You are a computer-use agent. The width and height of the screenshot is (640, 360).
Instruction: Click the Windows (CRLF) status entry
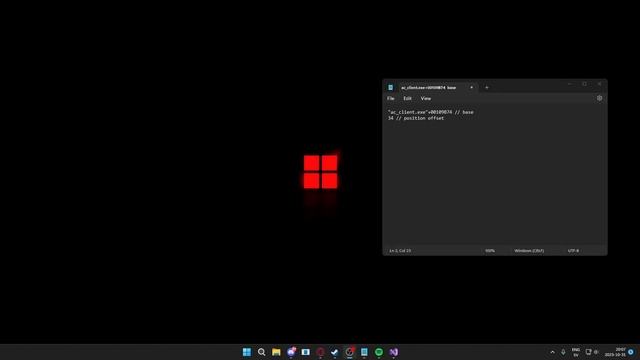tap(529, 251)
